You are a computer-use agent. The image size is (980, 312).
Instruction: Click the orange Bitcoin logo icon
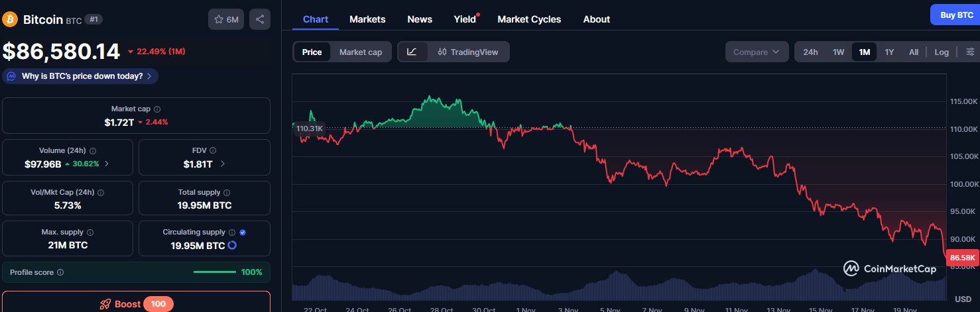pyautogui.click(x=10, y=19)
